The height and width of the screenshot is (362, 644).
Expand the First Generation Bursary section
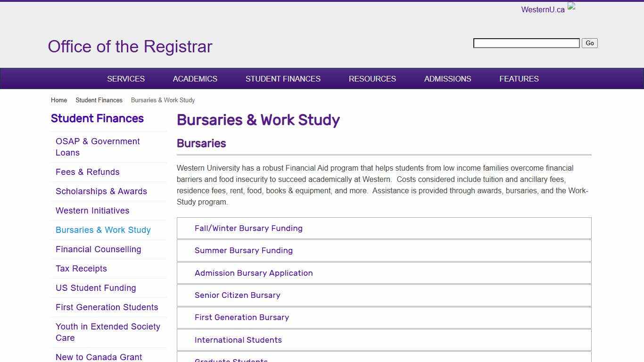pos(242,317)
